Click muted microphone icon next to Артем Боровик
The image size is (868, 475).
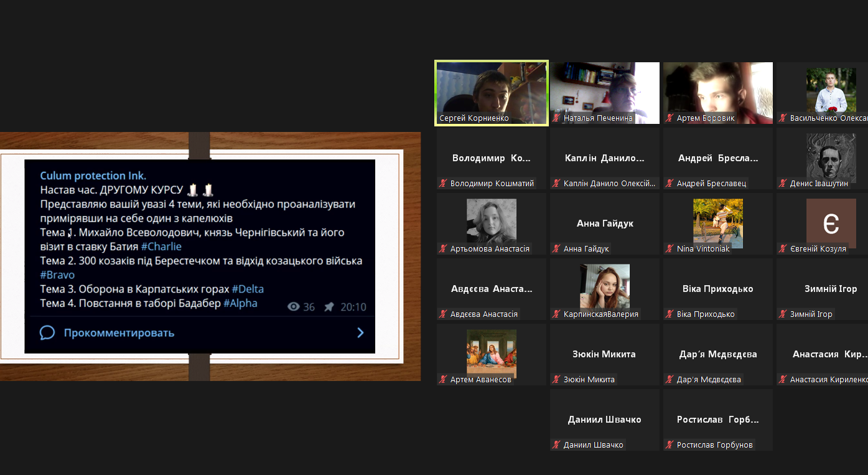tap(670, 118)
